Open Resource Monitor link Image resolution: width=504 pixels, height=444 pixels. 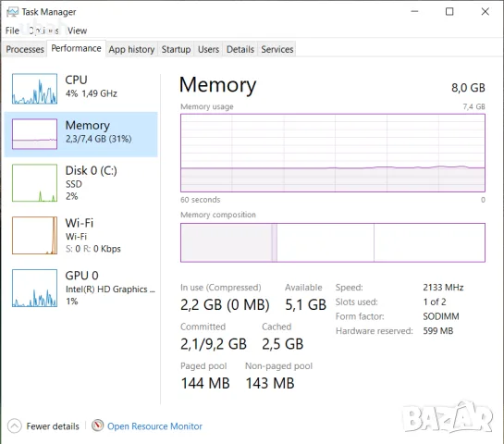pyautogui.click(x=154, y=426)
